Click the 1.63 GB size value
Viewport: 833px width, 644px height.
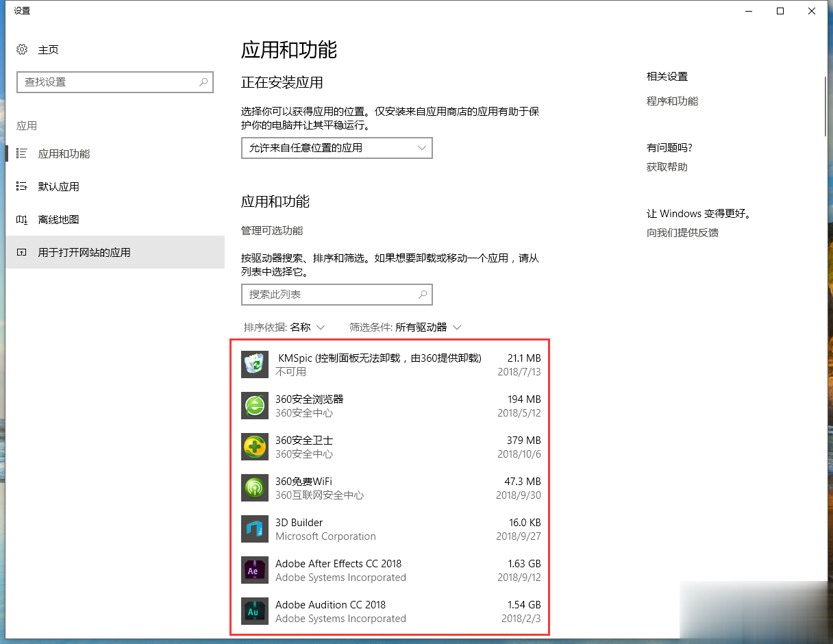pyautogui.click(x=524, y=564)
